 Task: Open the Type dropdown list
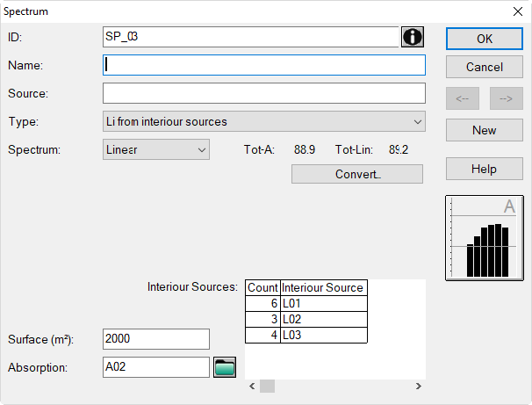click(264, 121)
